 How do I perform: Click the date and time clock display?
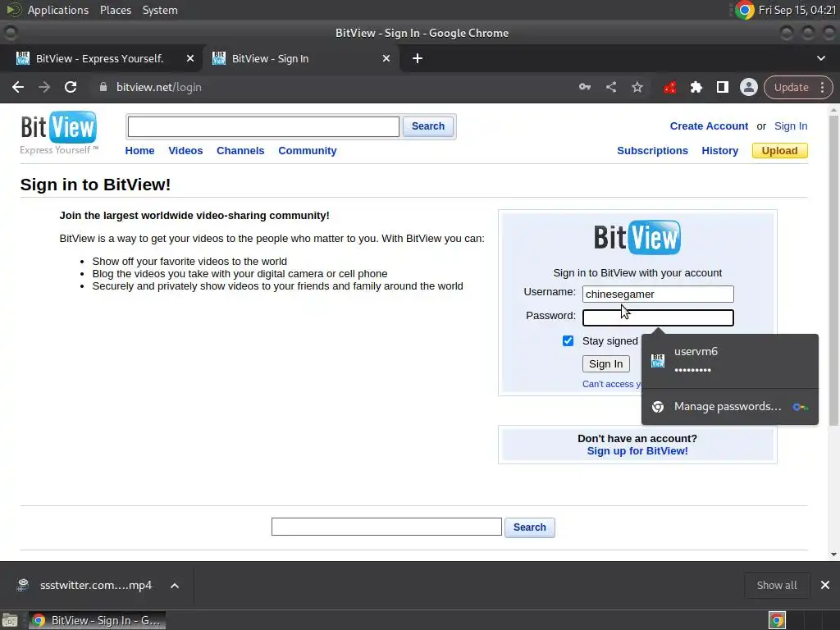pos(797,10)
